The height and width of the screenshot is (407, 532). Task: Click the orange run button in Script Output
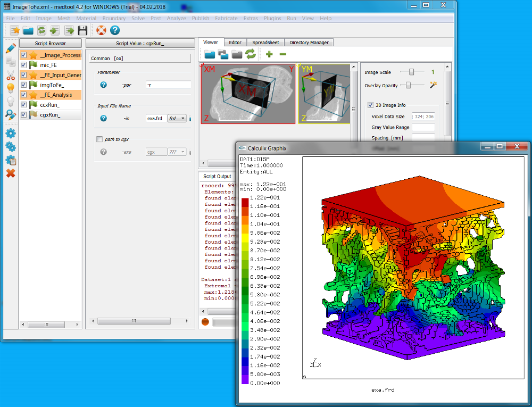[205, 321]
